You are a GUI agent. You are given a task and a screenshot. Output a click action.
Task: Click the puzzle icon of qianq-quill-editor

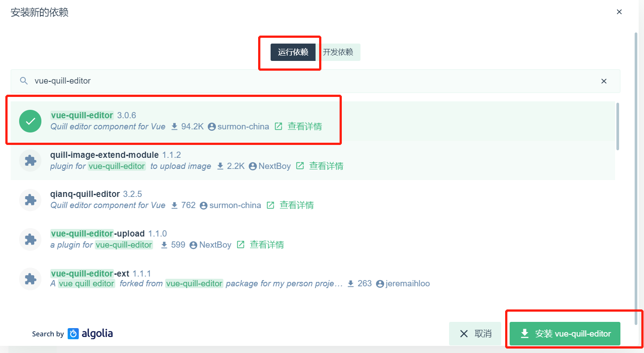coord(30,200)
